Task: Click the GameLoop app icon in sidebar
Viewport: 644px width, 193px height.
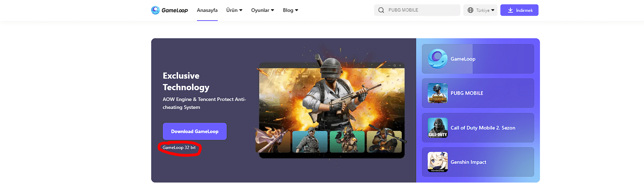Action: click(x=438, y=59)
